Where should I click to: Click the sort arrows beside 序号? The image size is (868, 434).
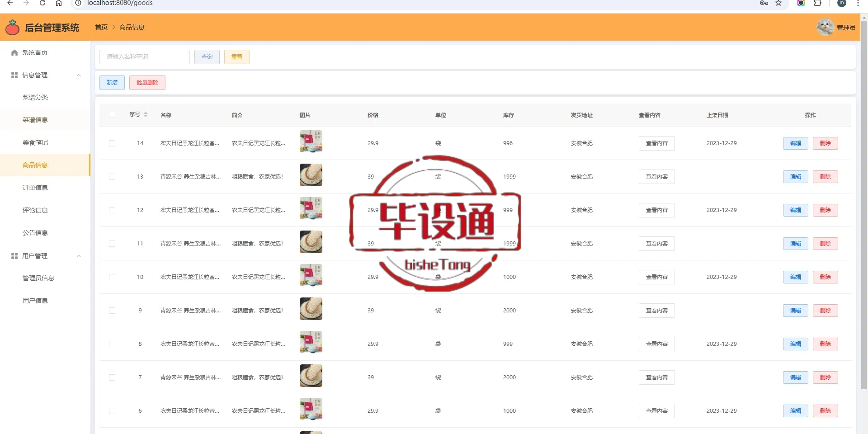(x=146, y=115)
